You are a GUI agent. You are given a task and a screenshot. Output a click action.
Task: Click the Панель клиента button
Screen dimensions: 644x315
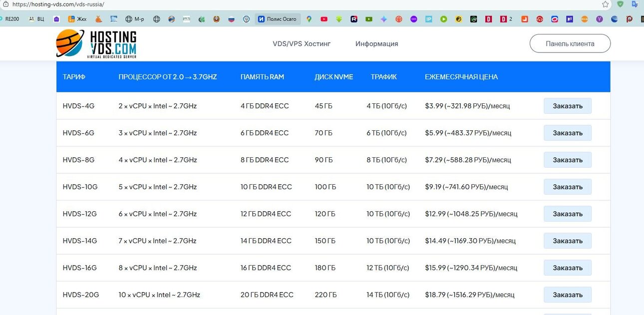click(570, 43)
